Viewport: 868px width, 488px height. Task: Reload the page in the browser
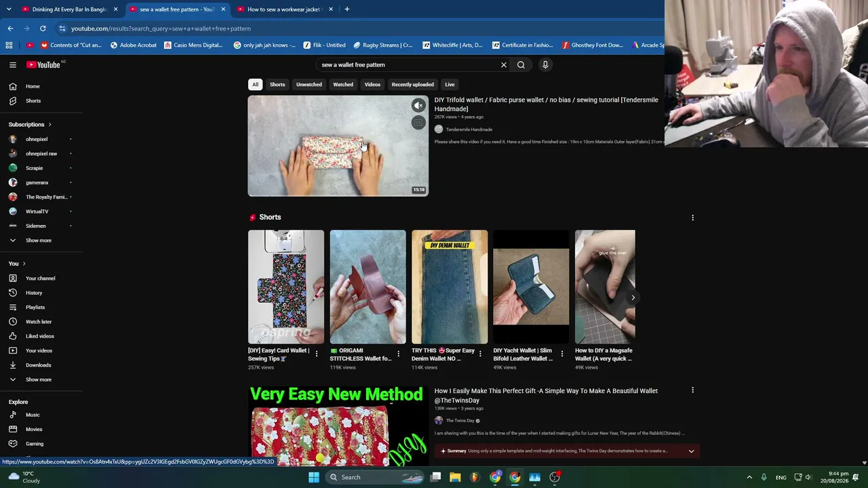pos(43,28)
